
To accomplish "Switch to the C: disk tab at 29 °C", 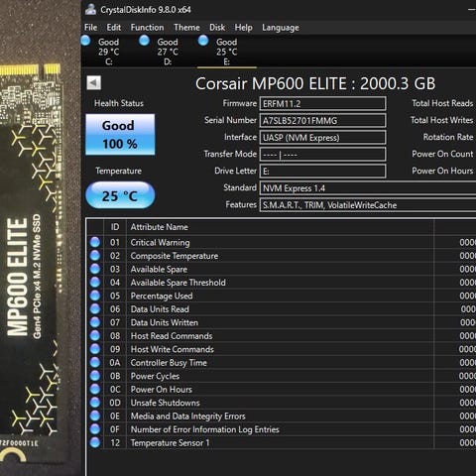I will (x=109, y=52).
